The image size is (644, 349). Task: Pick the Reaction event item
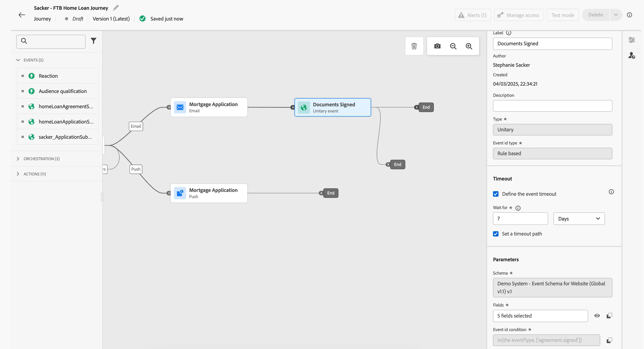pyautogui.click(x=57, y=76)
